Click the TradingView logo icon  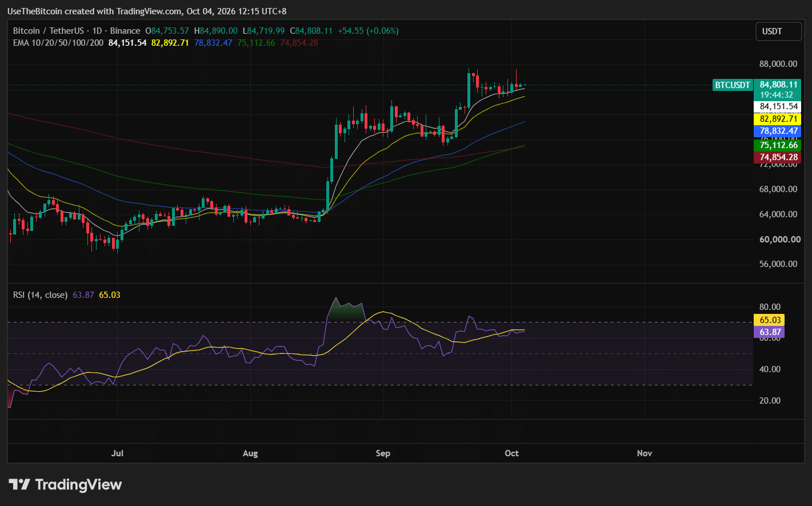pos(19,485)
